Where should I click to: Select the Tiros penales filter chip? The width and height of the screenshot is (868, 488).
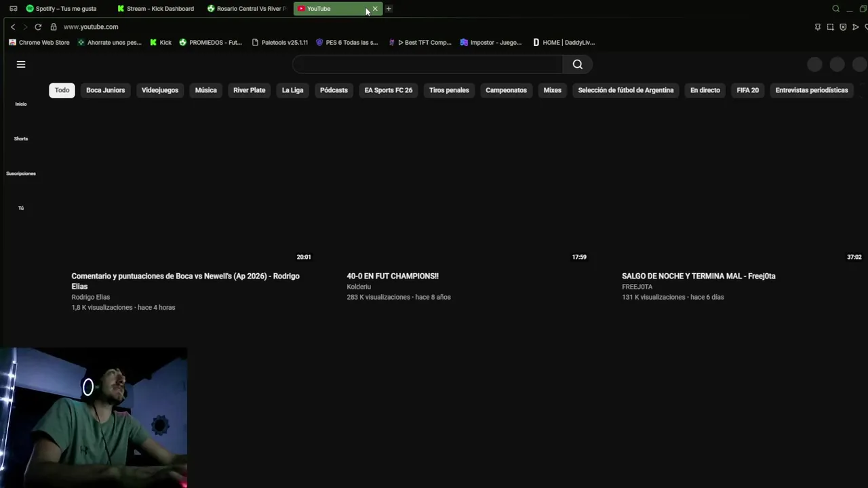pyautogui.click(x=449, y=90)
